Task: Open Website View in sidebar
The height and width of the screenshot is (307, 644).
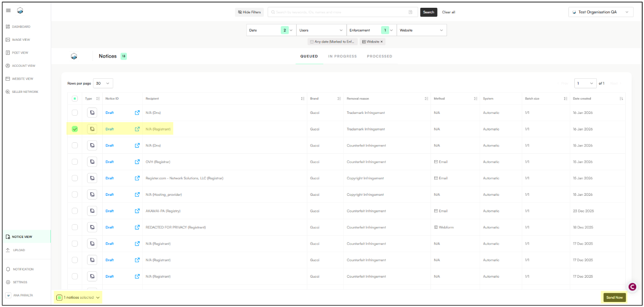Action: click(19, 79)
